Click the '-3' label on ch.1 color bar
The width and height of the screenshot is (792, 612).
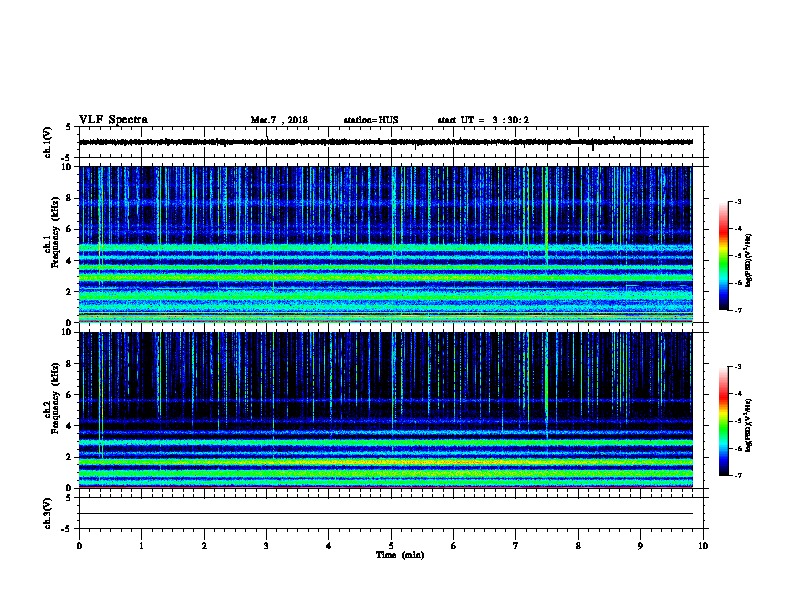tap(737, 201)
